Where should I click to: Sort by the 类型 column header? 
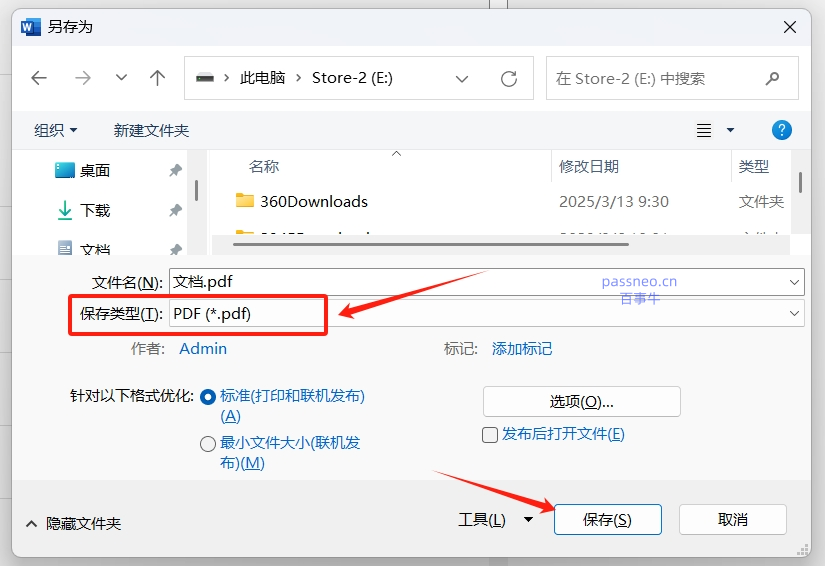(754, 167)
